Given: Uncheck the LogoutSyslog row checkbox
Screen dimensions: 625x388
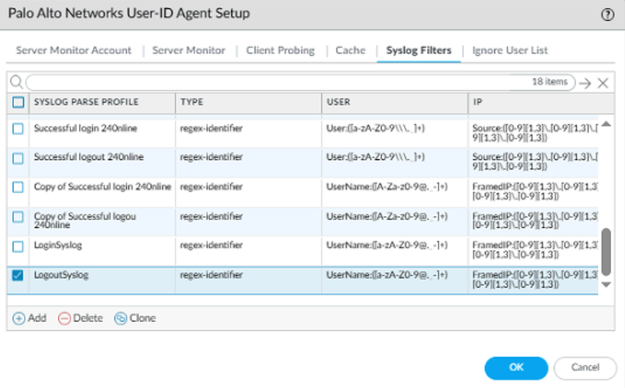Looking at the screenshot, I should [18, 275].
